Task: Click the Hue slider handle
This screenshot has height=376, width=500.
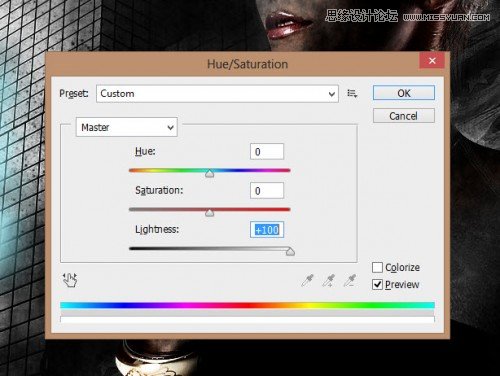Action: (x=209, y=173)
